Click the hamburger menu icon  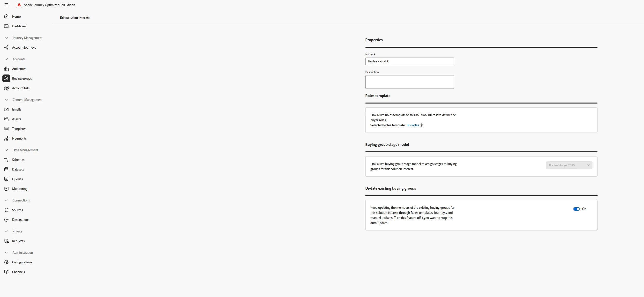(6, 5)
